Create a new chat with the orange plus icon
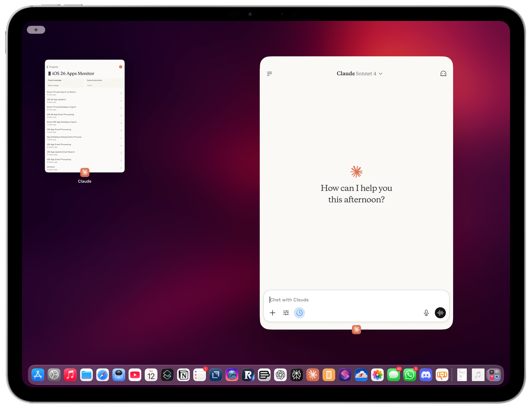This screenshot has width=532, height=408. 121,67
